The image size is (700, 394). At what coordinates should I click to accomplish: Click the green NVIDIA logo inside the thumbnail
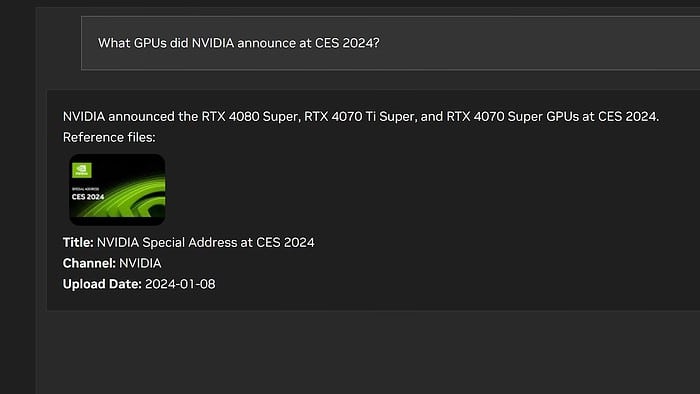(82, 170)
